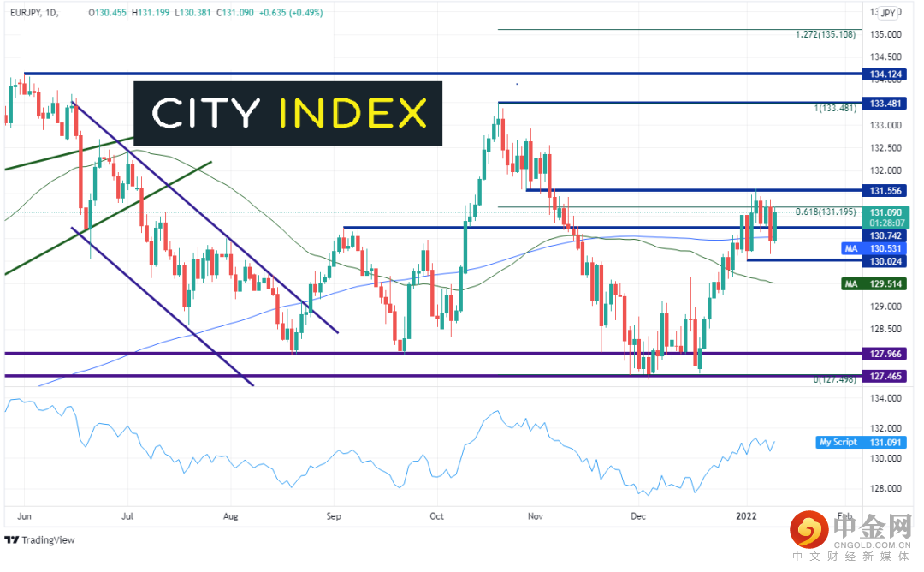
Task: Click the blue MA 130.531 label
Action: click(874, 249)
